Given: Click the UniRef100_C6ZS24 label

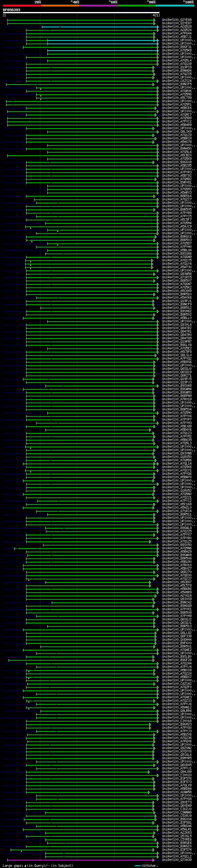Looking at the screenshot, I should coord(177,81).
